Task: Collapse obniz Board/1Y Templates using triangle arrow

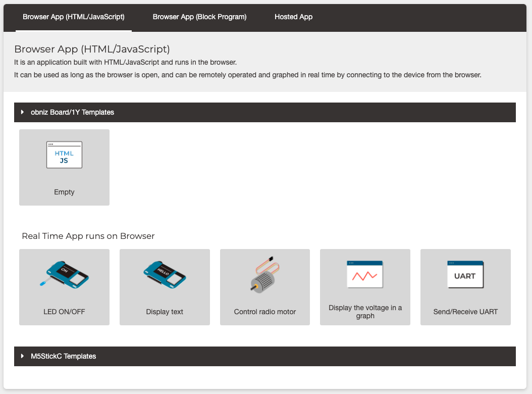Action: [23, 112]
